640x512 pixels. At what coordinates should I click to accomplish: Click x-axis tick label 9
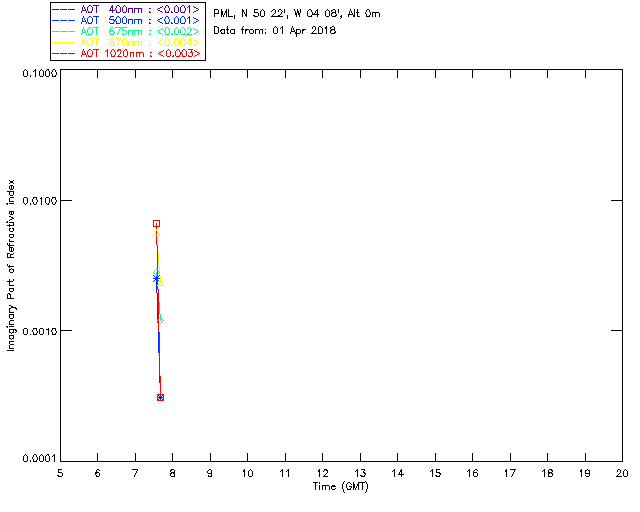tap(210, 473)
